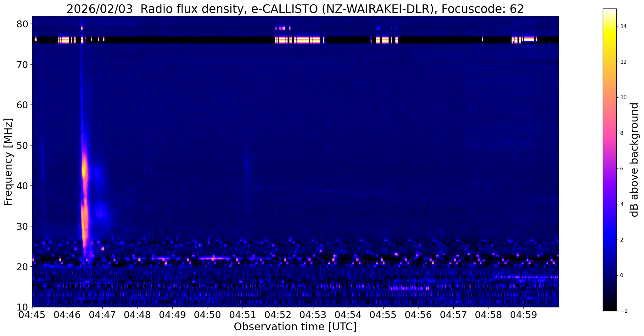The height and width of the screenshot is (336, 644).
Task: Click the 20 MHz frequency tick label
Action: (x=22, y=267)
